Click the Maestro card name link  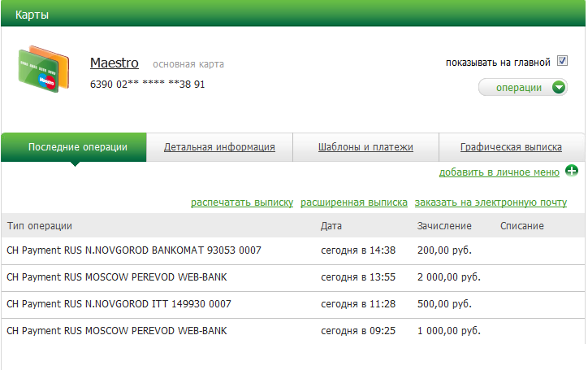pos(115,63)
